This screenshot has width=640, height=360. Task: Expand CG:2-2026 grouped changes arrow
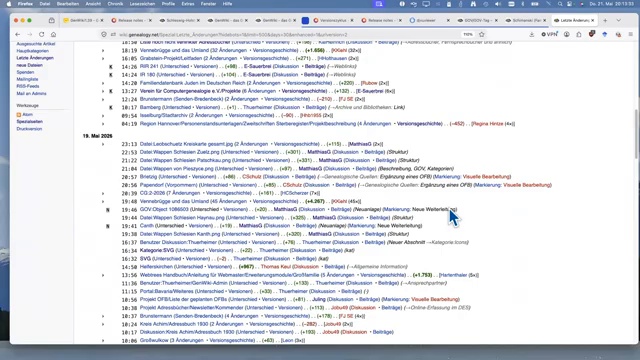pos(103,193)
